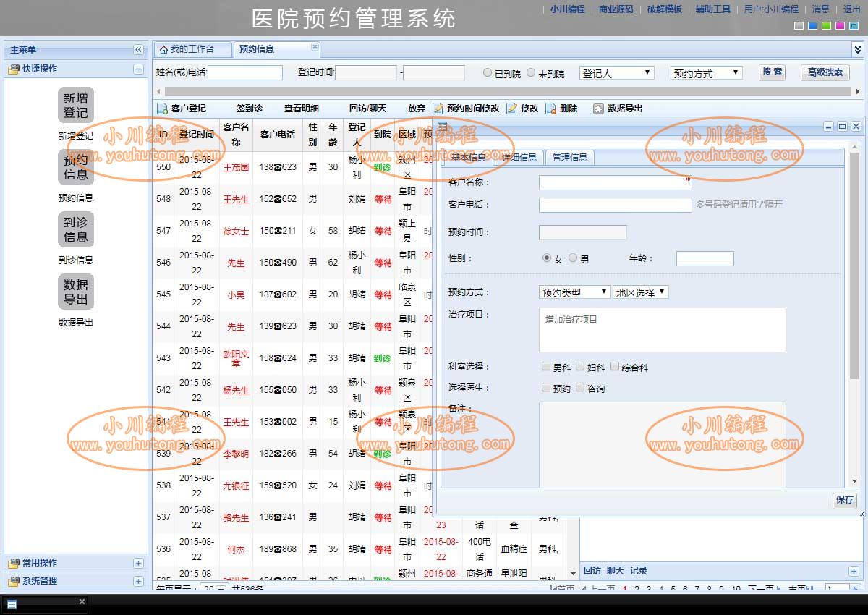
Task: Click the 签到诊 toolbar item
Action: coord(250,109)
